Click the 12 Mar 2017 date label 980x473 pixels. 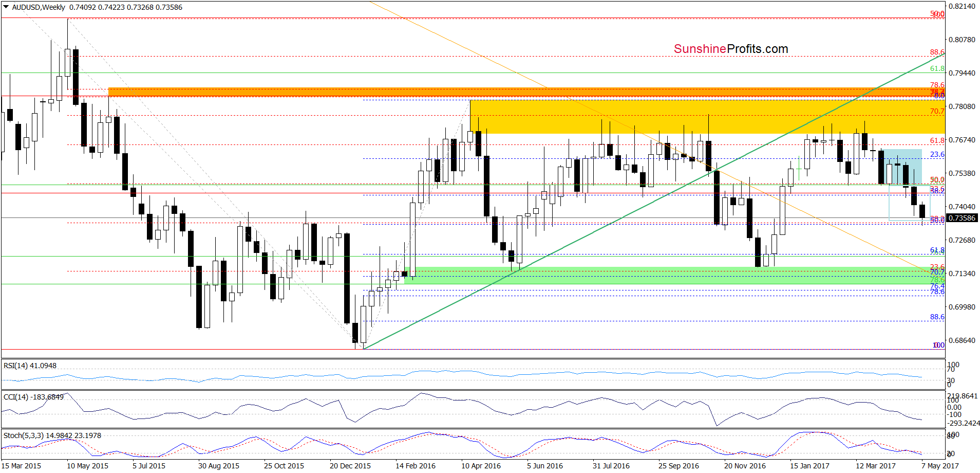point(876,466)
